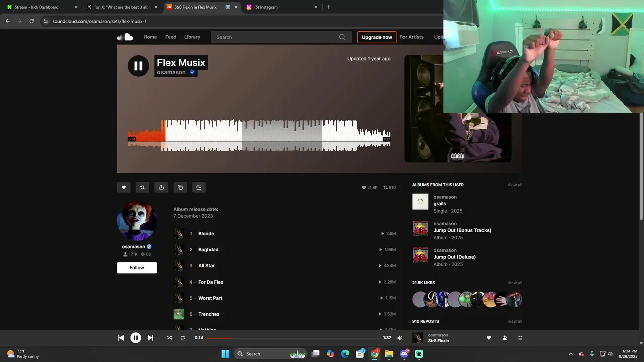The image size is (644, 362).
Task: Click the page vertical scrollbar
Action: coord(641,166)
